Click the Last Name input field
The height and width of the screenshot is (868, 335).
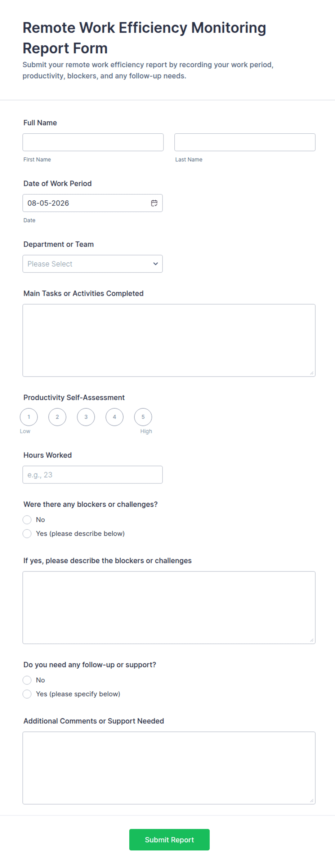tap(245, 142)
